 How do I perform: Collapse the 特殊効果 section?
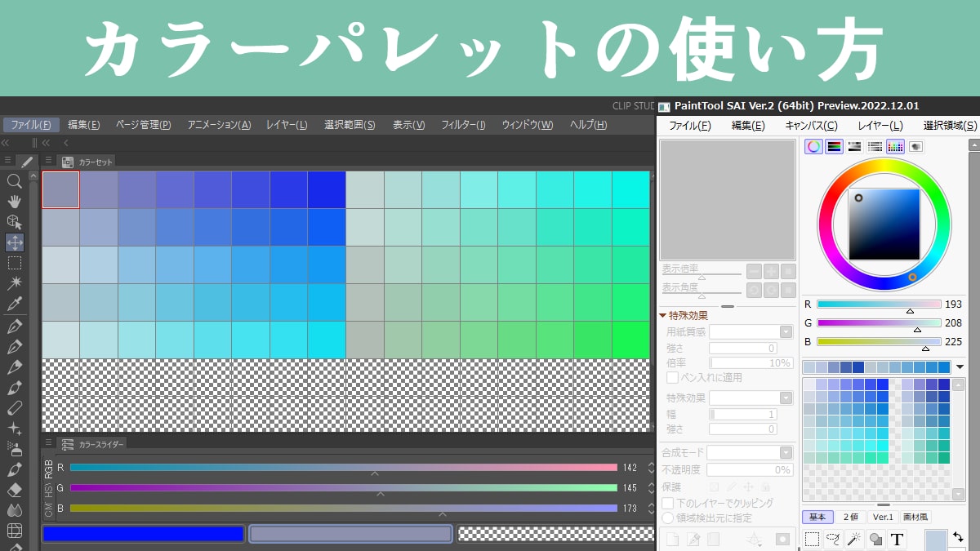664,315
